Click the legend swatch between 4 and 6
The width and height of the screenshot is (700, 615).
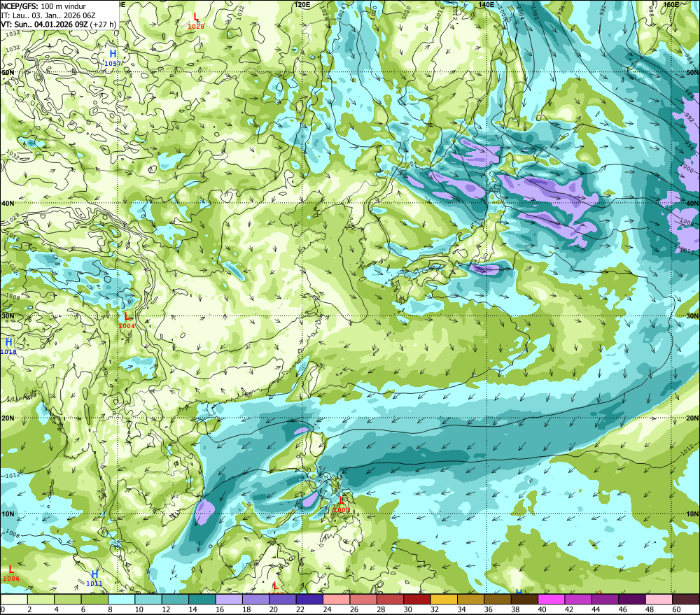pyautogui.click(x=68, y=600)
